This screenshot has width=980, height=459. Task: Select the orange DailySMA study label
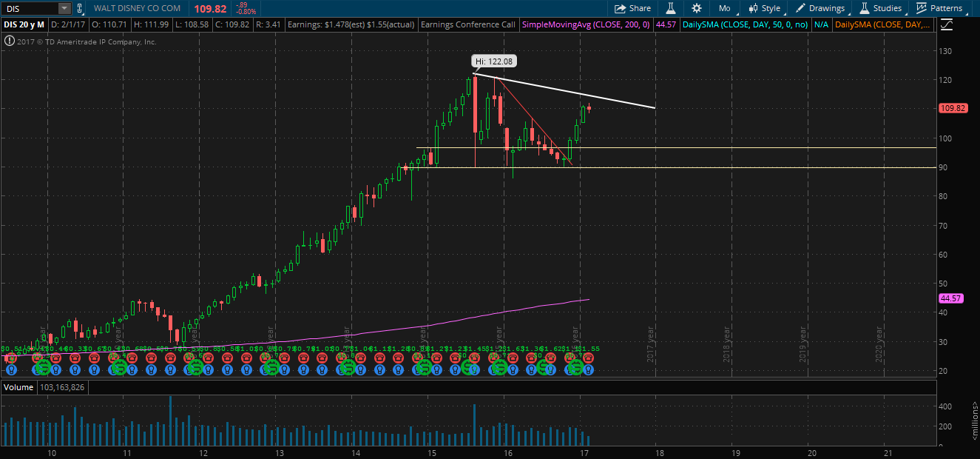coord(884,24)
